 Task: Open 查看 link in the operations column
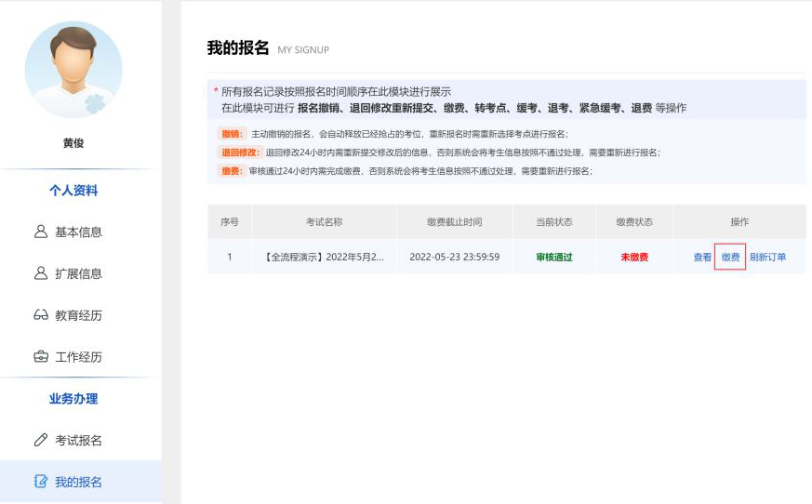[702, 258]
